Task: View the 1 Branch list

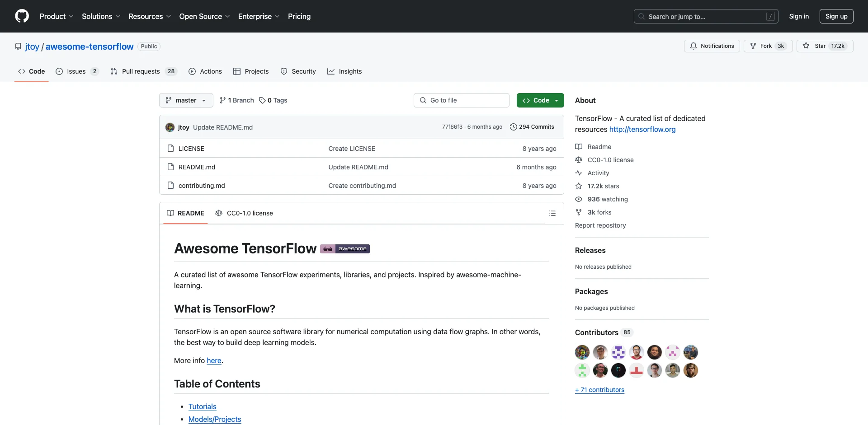Action: pos(237,100)
